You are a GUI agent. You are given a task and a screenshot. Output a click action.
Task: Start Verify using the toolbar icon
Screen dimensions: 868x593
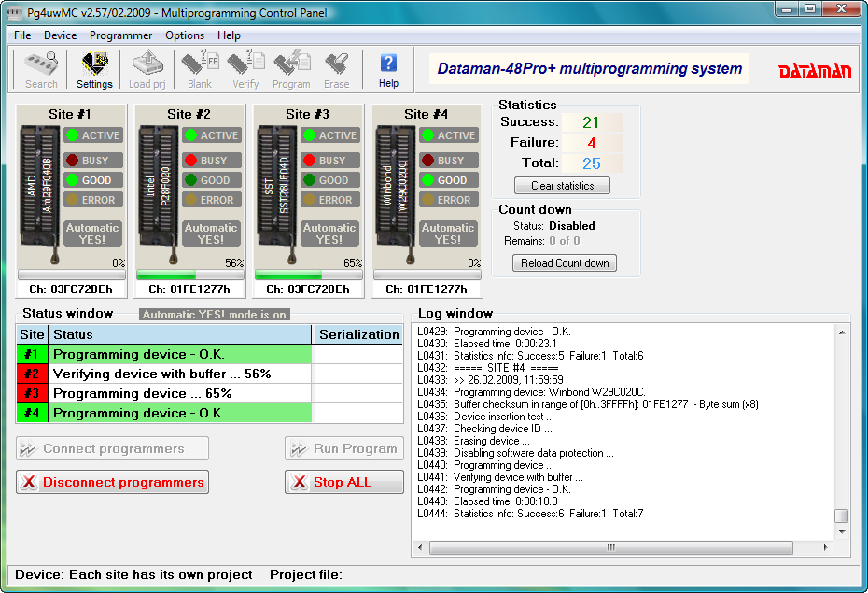pyautogui.click(x=245, y=67)
